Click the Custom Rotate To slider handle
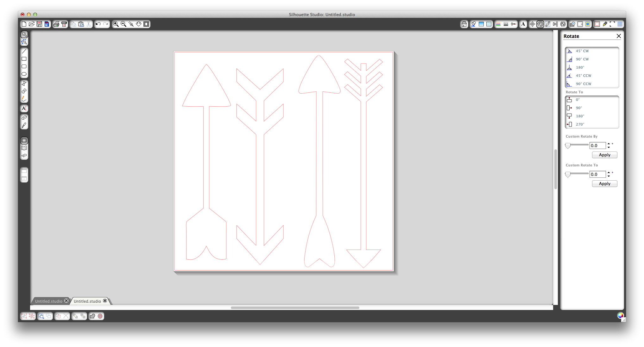 click(568, 174)
